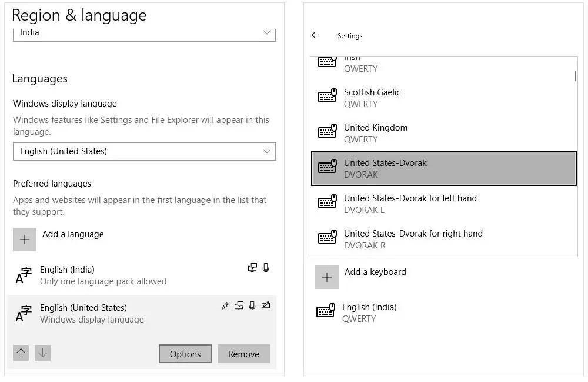
Task: Remove the English (United States) language
Action: [244, 354]
